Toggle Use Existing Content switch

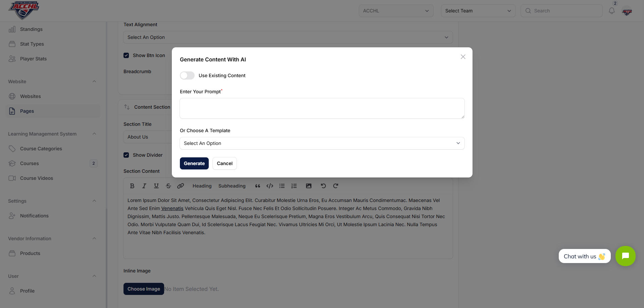(187, 75)
